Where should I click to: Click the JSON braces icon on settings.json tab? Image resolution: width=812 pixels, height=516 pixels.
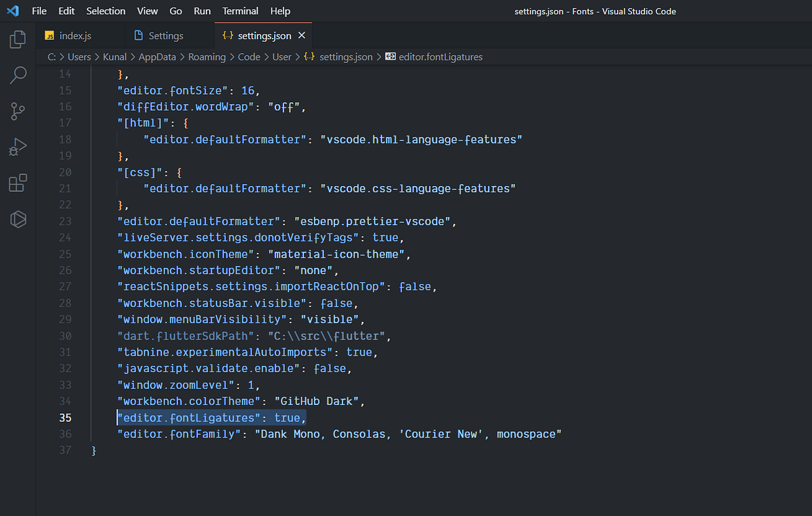[x=227, y=34]
